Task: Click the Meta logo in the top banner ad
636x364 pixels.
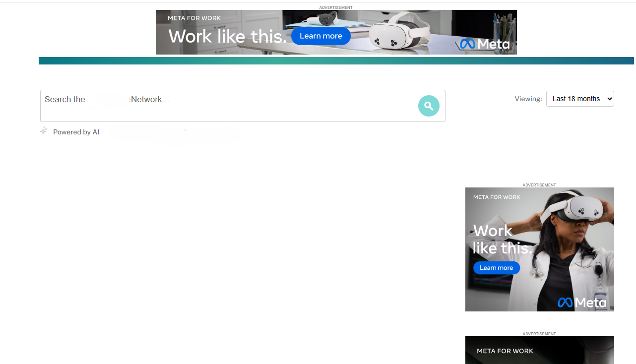Action: pyautogui.click(x=484, y=44)
